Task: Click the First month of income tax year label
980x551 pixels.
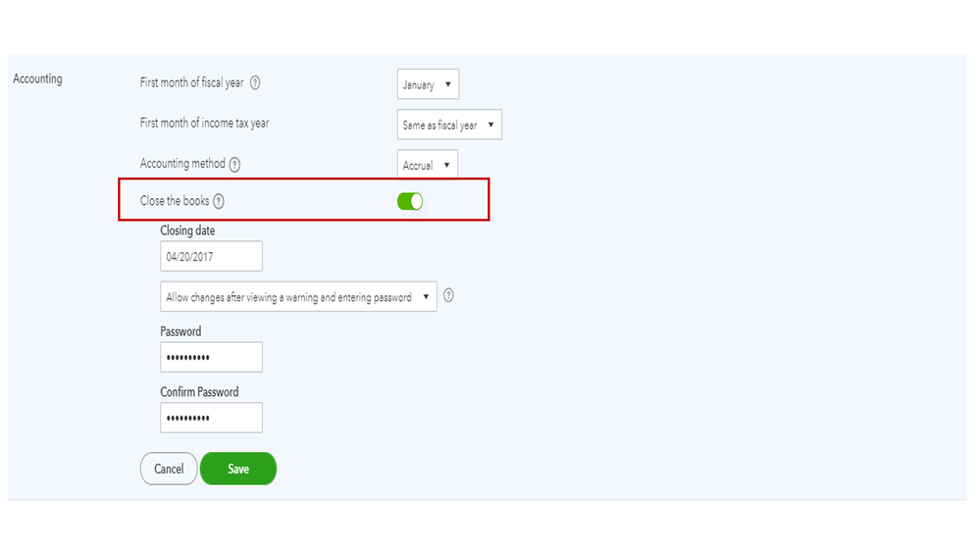Action: point(204,123)
